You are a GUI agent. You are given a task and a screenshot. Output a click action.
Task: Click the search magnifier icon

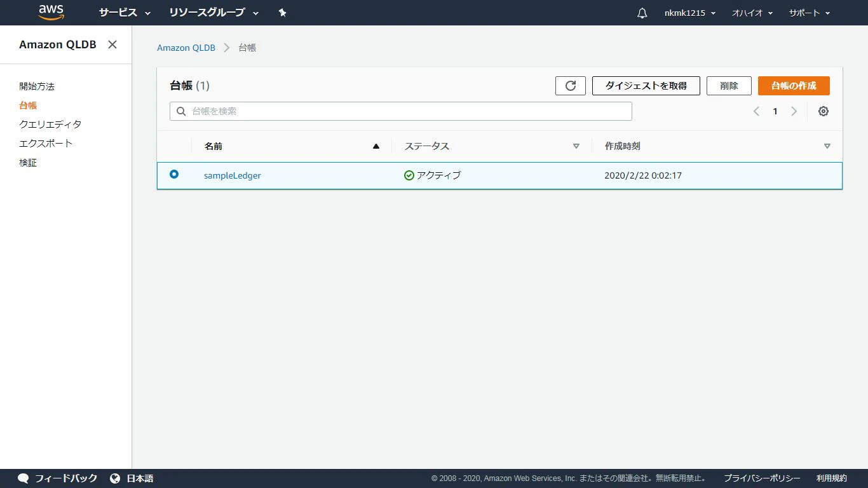point(181,111)
